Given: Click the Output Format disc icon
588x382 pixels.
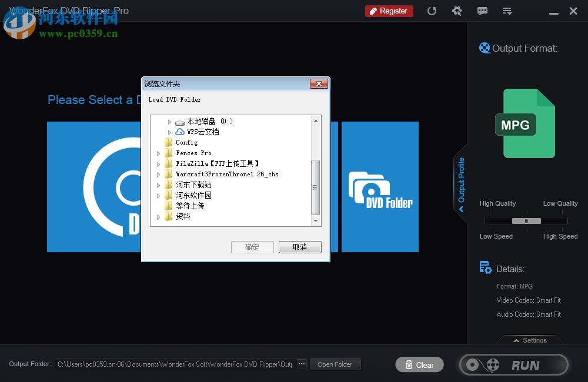Looking at the screenshot, I should click(x=484, y=48).
